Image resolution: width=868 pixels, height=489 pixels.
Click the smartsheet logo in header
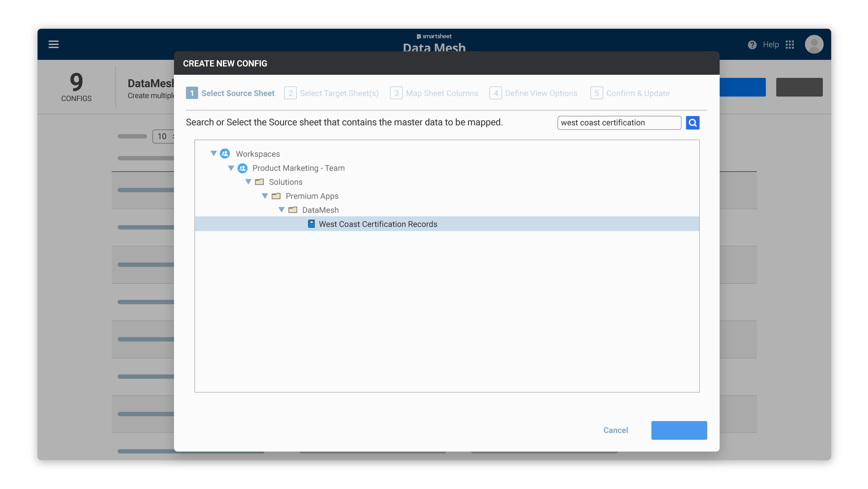tap(434, 36)
